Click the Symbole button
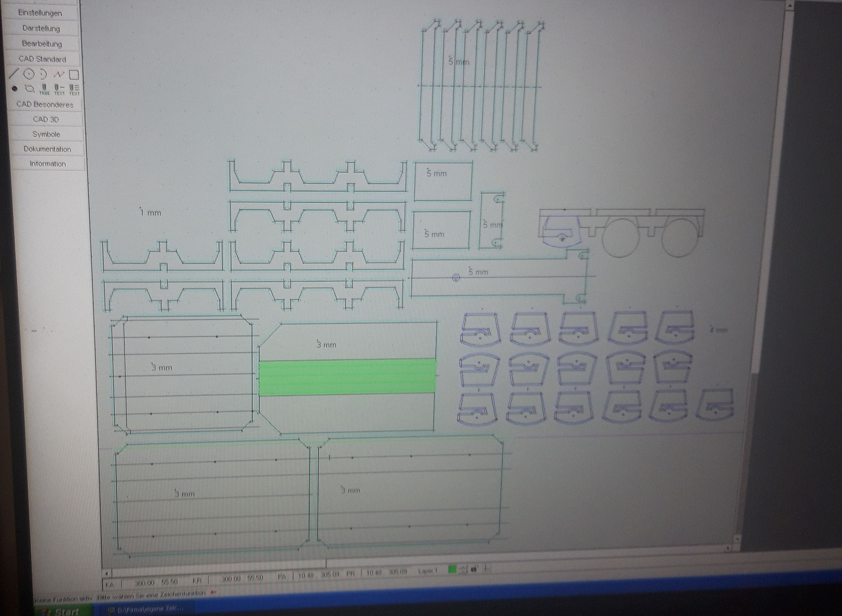 [46, 134]
